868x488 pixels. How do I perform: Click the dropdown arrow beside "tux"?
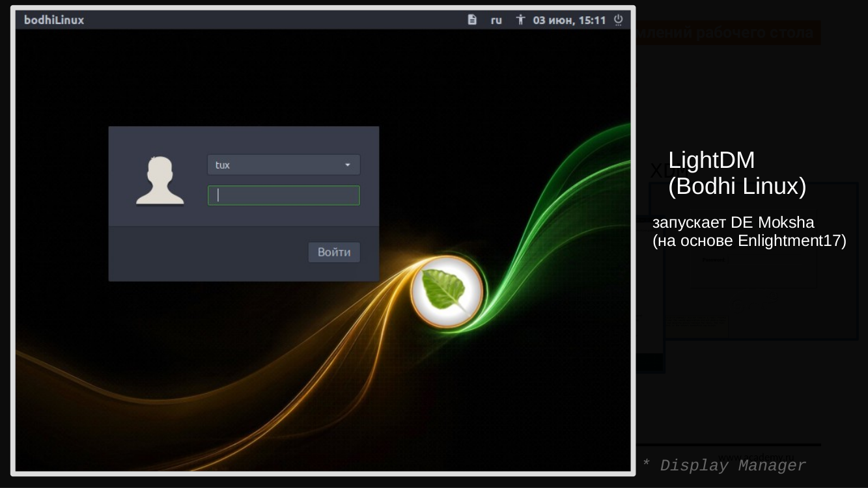point(348,165)
